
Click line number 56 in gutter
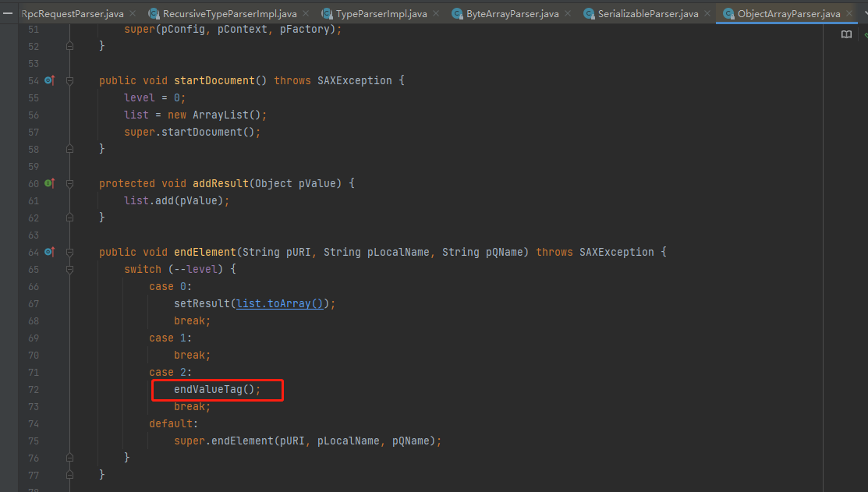coord(34,115)
